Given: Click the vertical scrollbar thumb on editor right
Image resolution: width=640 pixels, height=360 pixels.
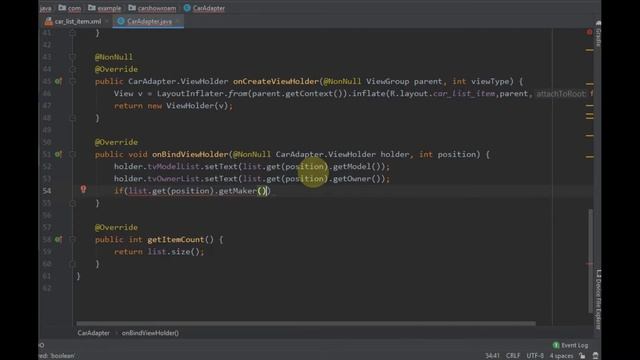Looking at the screenshot, I should pyautogui.click(x=591, y=261).
